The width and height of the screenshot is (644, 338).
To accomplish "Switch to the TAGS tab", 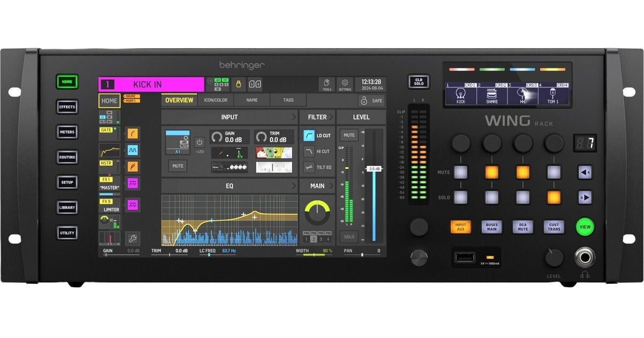I will coord(288,100).
